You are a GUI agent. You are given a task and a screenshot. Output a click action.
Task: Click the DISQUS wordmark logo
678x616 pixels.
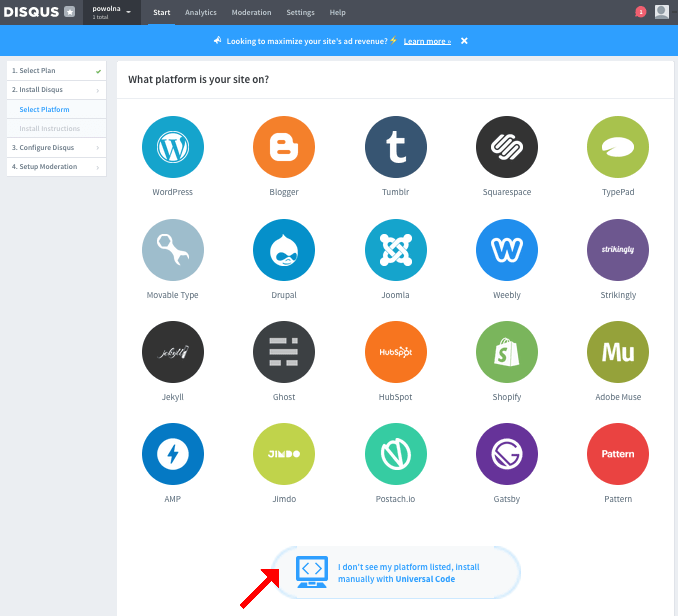31,12
